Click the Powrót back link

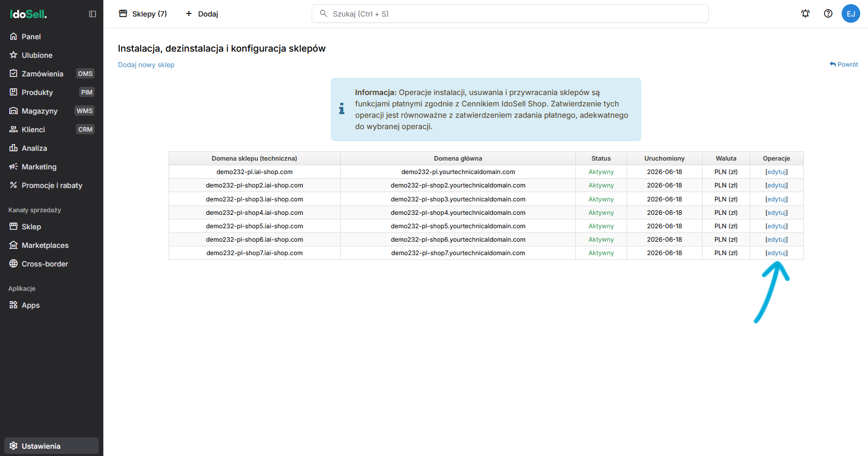(844, 65)
